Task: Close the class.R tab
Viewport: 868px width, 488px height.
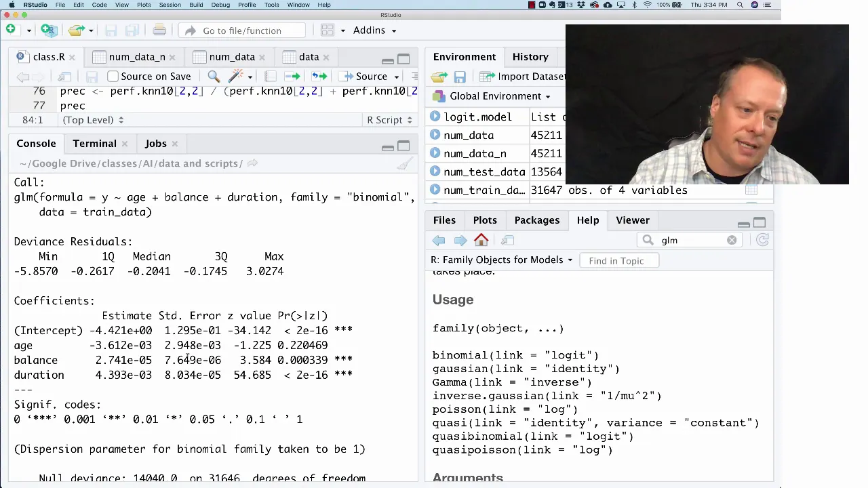Action: [x=71, y=58]
